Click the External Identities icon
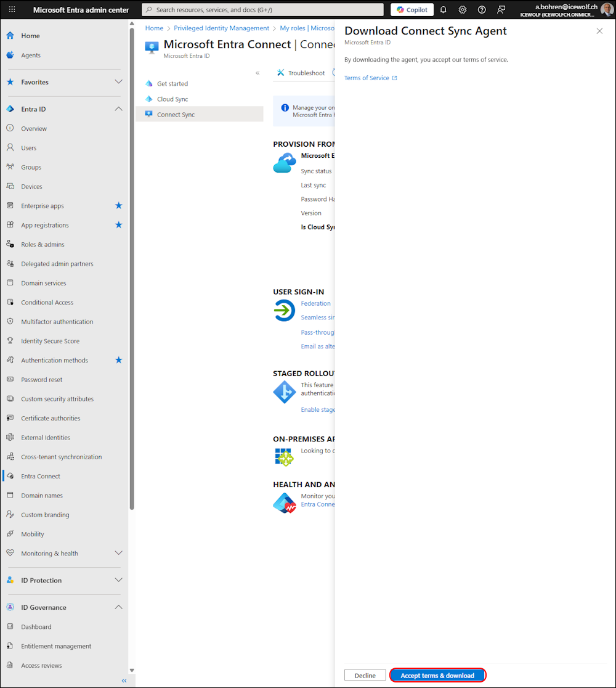 (10, 438)
